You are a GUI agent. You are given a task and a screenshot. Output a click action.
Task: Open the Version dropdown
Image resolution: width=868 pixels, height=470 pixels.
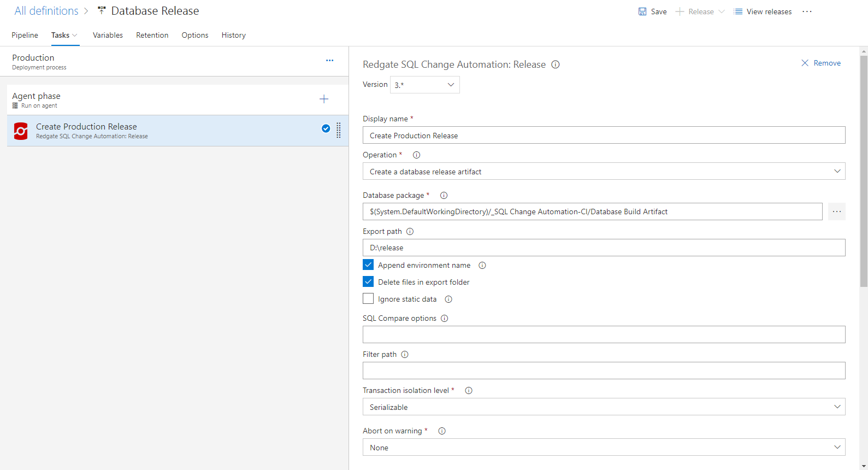tap(424, 85)
